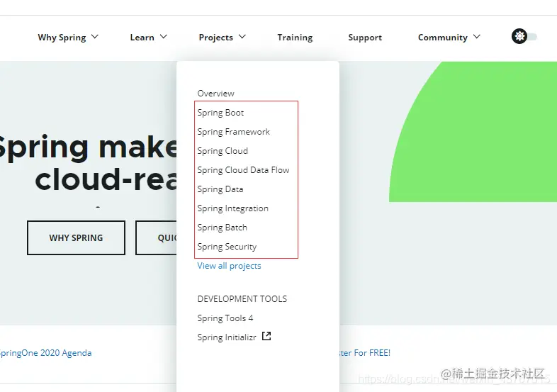Open the Spring Boot project

click(220, 113)
